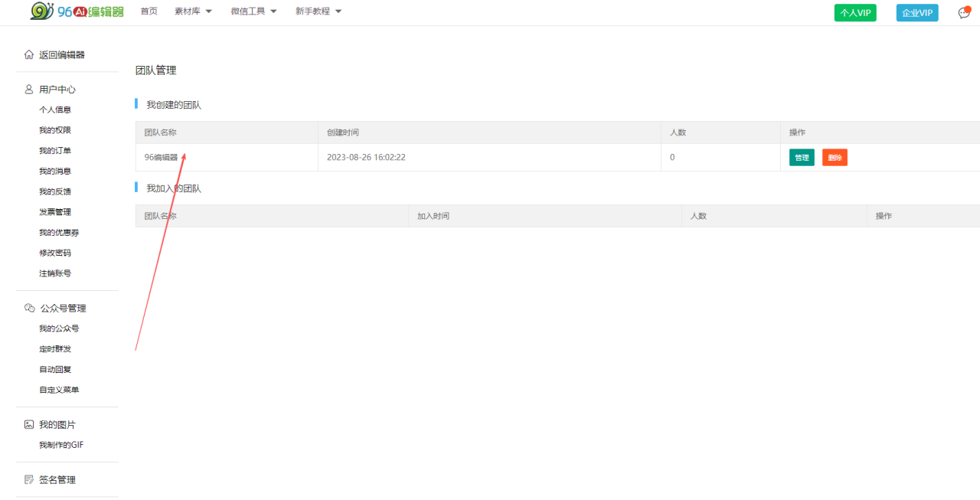Go to 首页 in the top navigation

coord(149,11)
